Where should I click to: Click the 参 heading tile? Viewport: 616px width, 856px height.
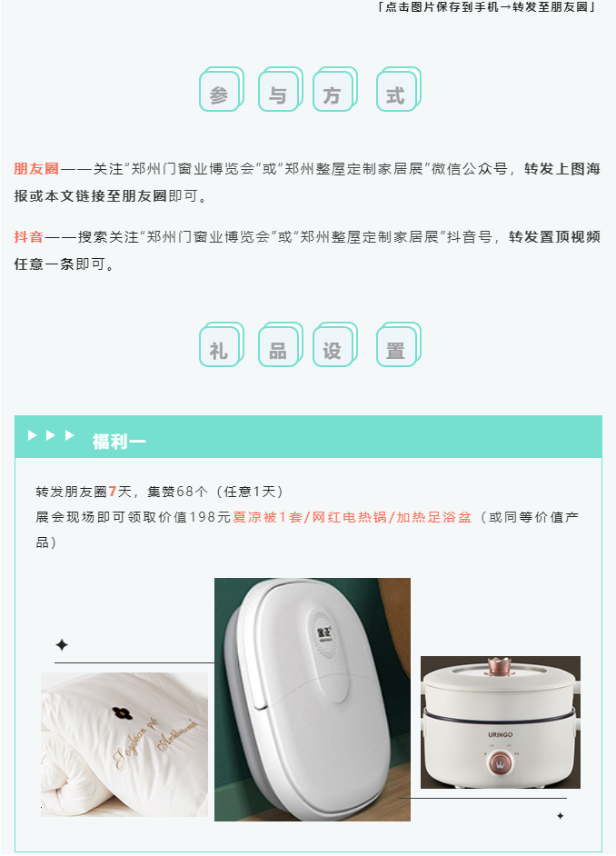pyautogui.click(x=221, y=90)
